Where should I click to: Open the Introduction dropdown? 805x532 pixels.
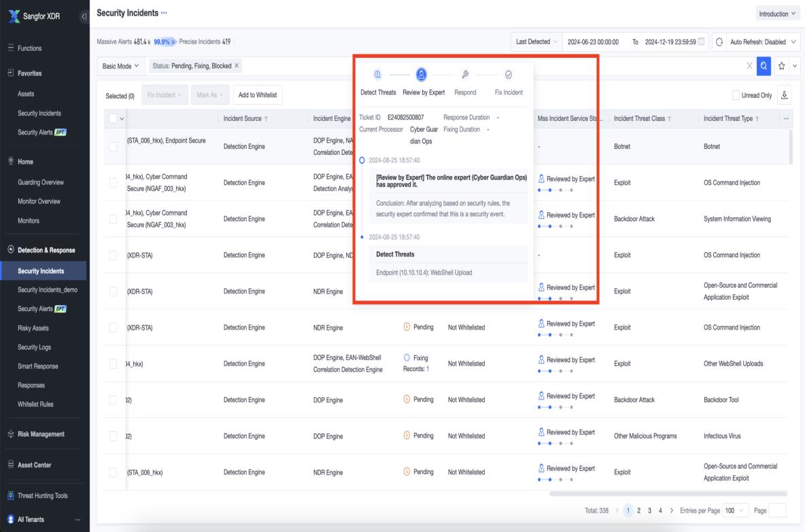click(x=776, y=14)
